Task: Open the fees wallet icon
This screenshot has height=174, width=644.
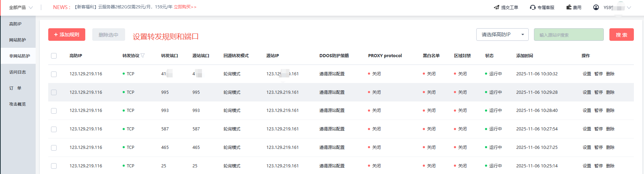Action: point(569,7)
